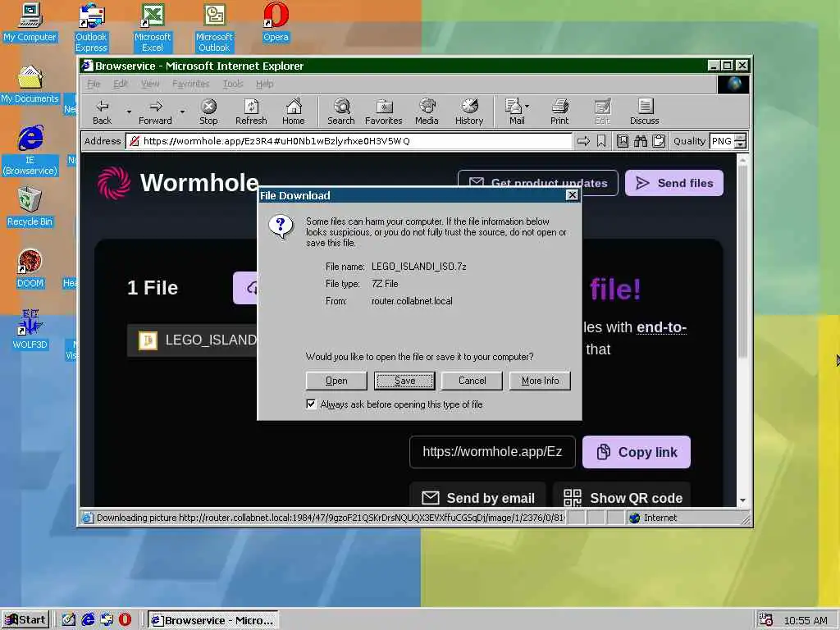The width and height of the screenshot is (840, 630).
Task: Click Send by email button
Action: 478,496
